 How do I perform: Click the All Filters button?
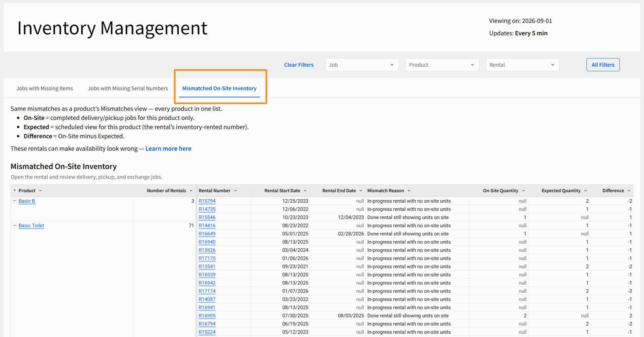click(x=603, y=65)
